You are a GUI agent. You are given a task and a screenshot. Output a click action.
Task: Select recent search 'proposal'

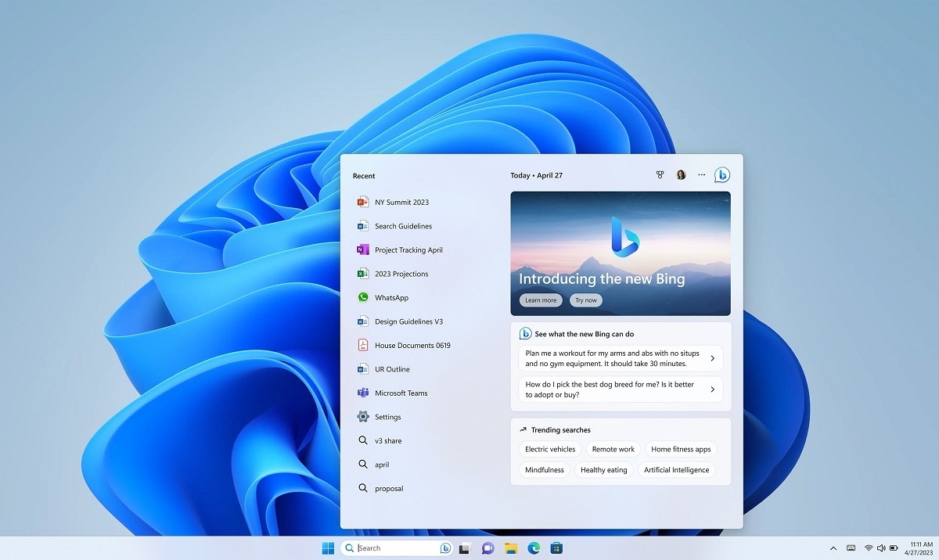pos(380,489)
